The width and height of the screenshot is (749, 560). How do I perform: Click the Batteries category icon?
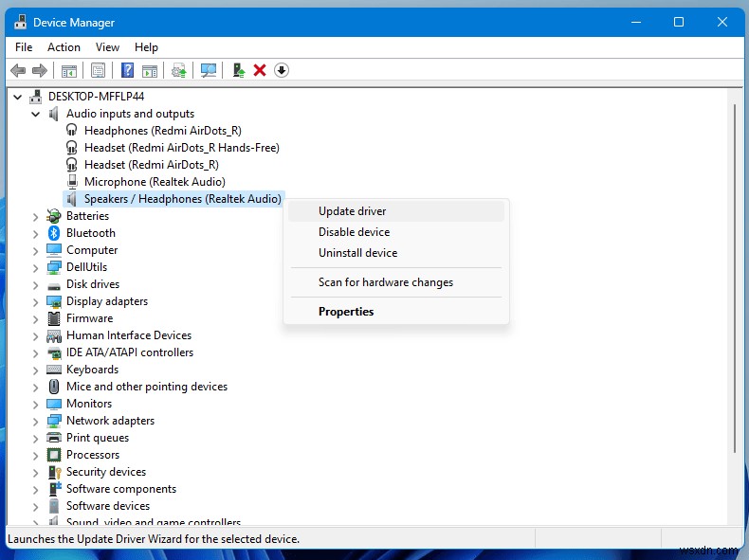(x=53, y=216)
